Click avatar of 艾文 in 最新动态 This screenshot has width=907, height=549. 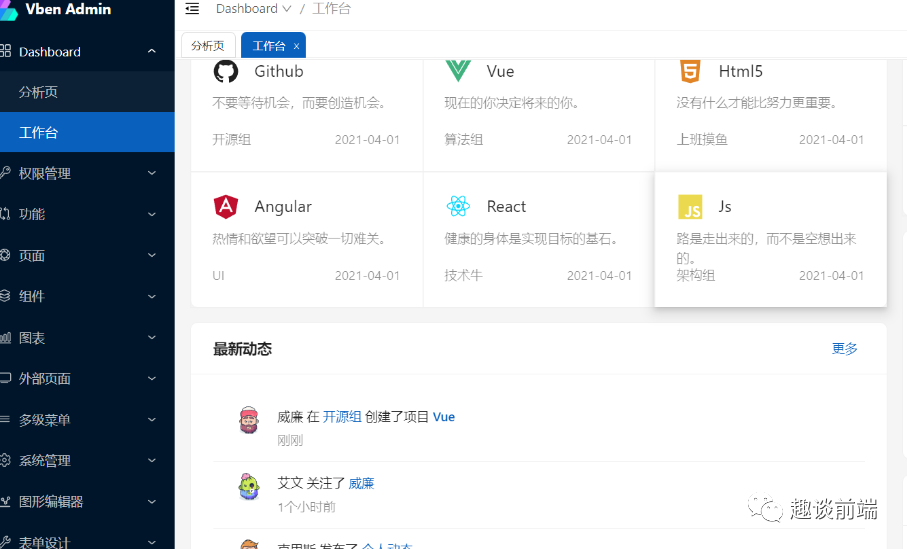(249, 487)
